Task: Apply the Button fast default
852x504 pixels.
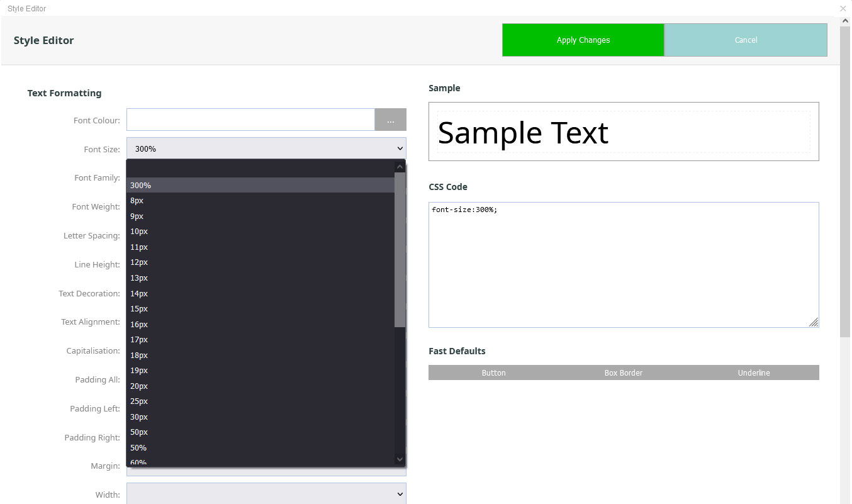Action: coord(493,372)
